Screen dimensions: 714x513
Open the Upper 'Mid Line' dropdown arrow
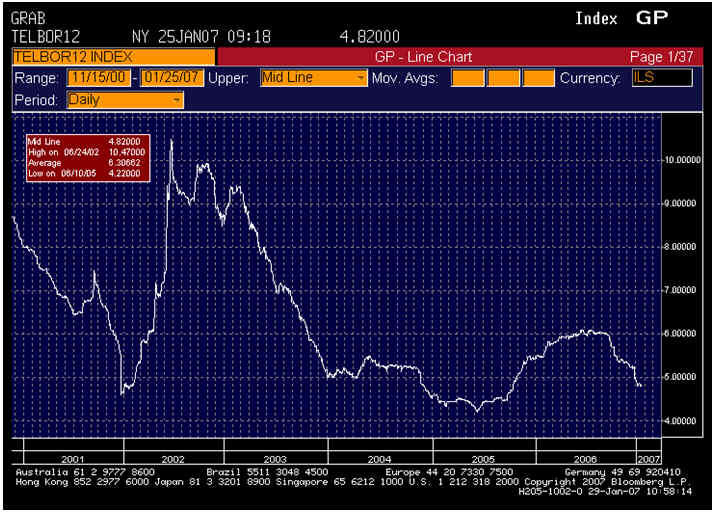tap(360, 78)
